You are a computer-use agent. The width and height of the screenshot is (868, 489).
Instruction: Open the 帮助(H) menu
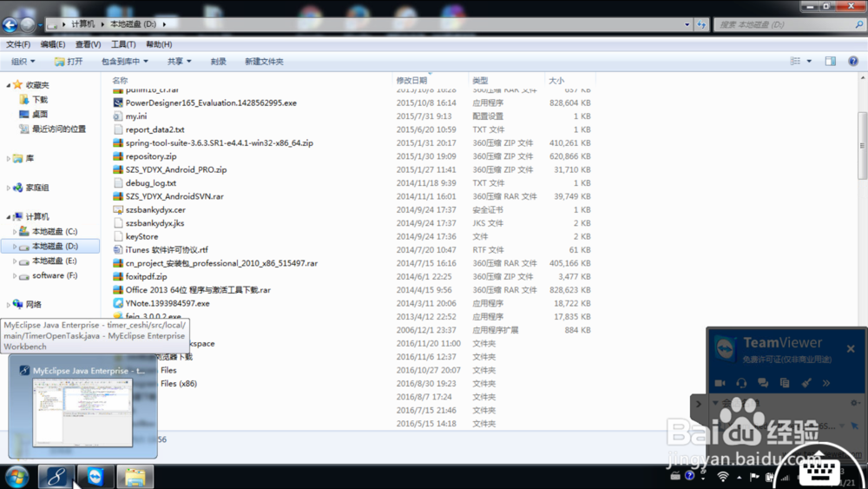click(x=159, y=44)
